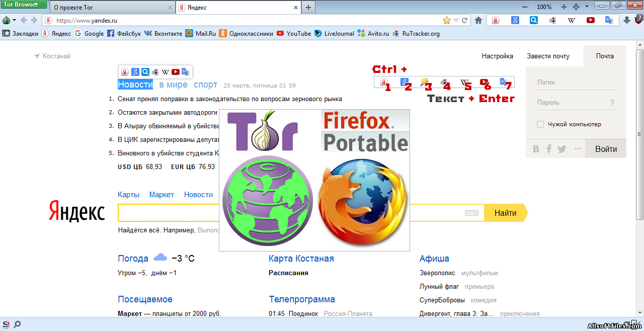Open the Маркет link above the search box
The width and height of the screenshot is (644, 331).
pyautogui.click(x=162, y=195)
